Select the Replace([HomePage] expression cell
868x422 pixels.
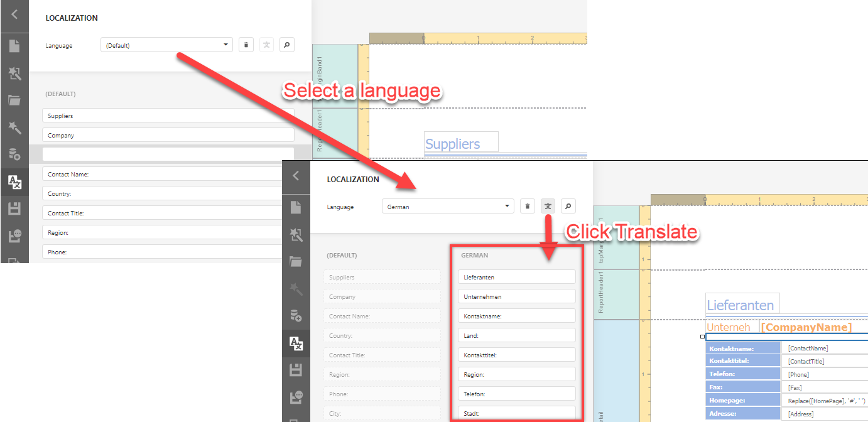[x=824, y=401]
